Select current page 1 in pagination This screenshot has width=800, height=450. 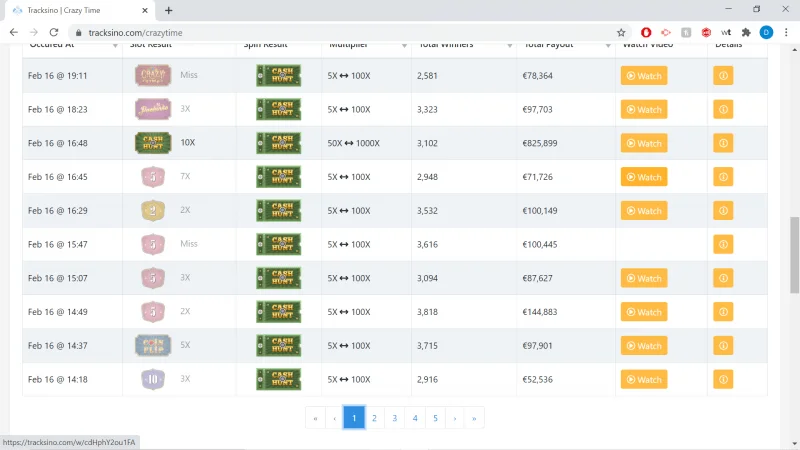[354, 418]
